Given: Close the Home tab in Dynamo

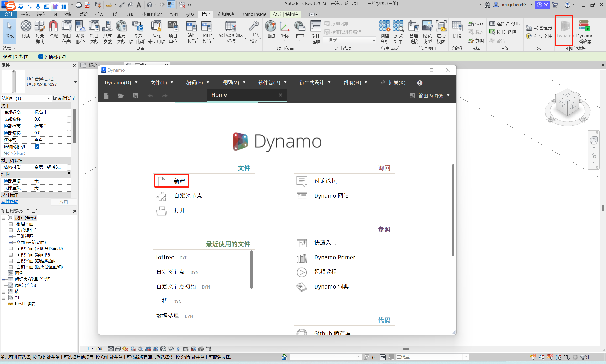Looking at the screenshot, I should (280, 95).
